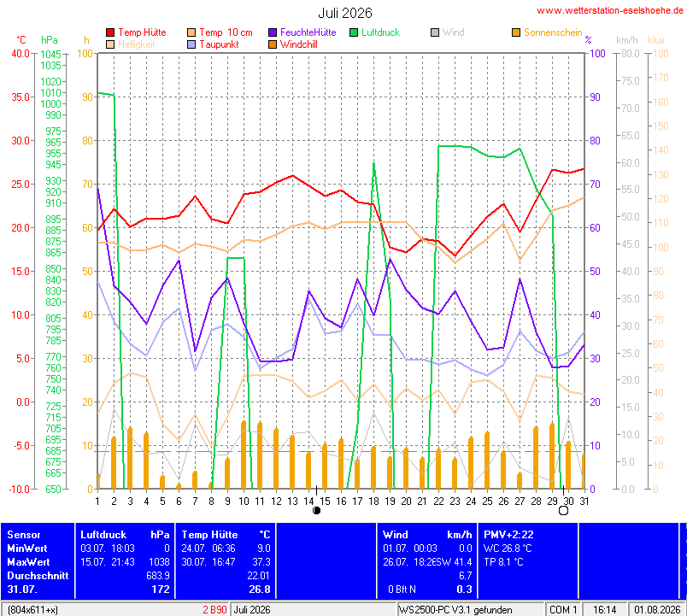Viewport: 687px width, 616px height.
Task: Click day 1 on the x-axis
Action: tap(97, 502)
